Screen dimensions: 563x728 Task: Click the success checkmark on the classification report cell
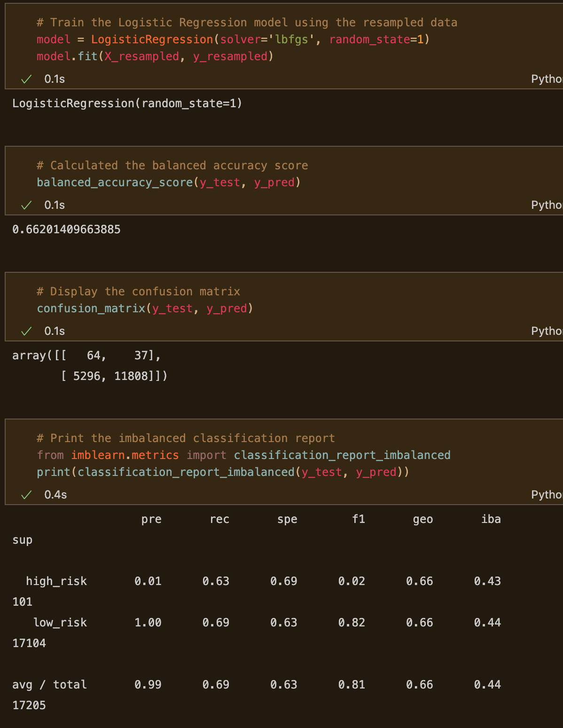pos(27,494)
